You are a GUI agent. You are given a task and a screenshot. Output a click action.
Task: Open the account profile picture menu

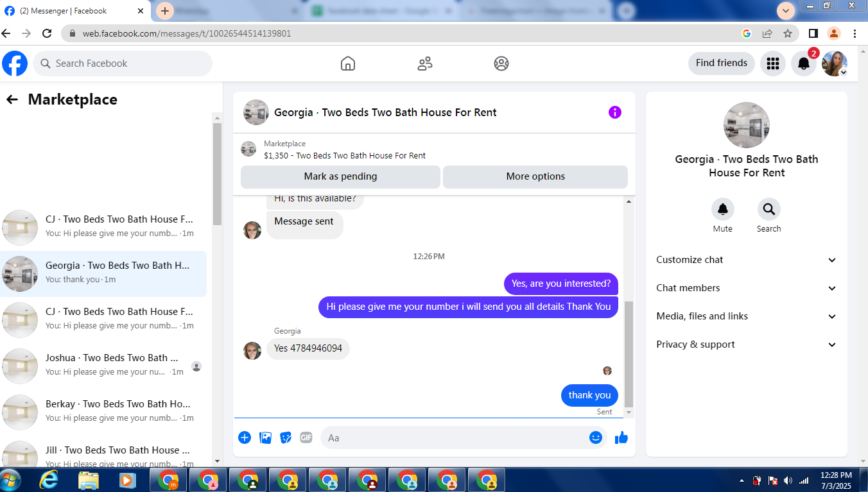[x=835, y=64]
